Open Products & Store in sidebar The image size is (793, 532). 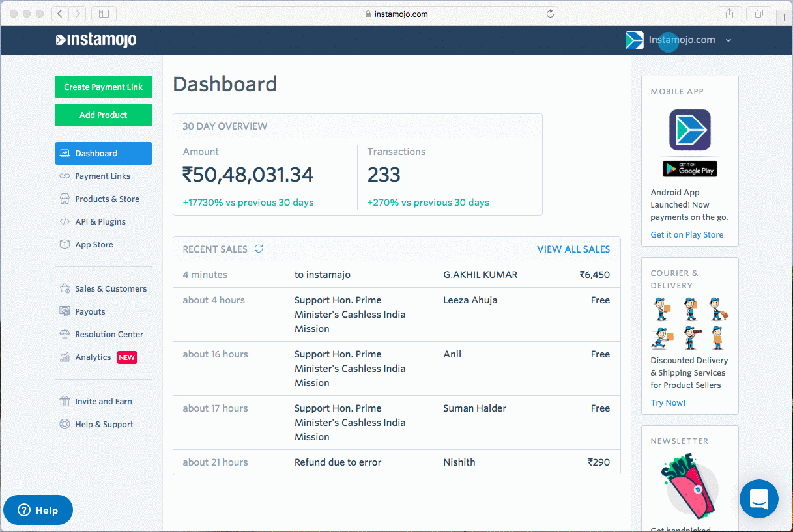107,199
